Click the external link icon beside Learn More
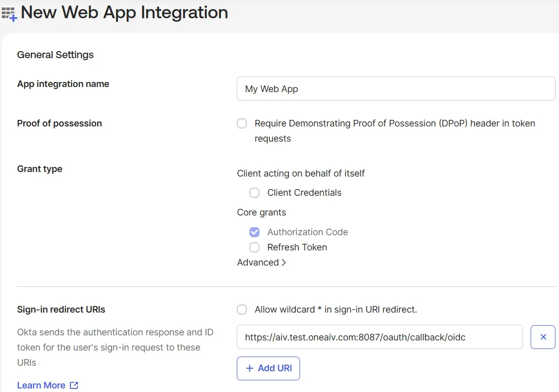The height and width of the screenshot is (392, 559). click(74, 385)
